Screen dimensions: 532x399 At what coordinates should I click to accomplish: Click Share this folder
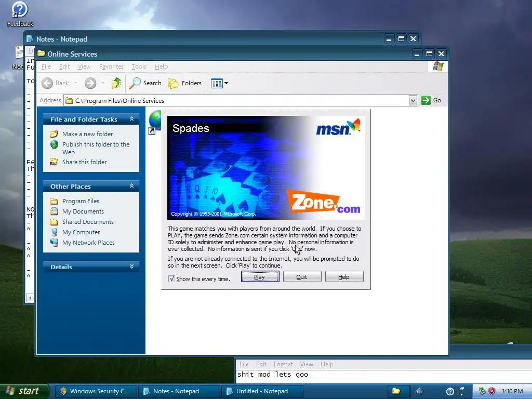tap(85, 162)
